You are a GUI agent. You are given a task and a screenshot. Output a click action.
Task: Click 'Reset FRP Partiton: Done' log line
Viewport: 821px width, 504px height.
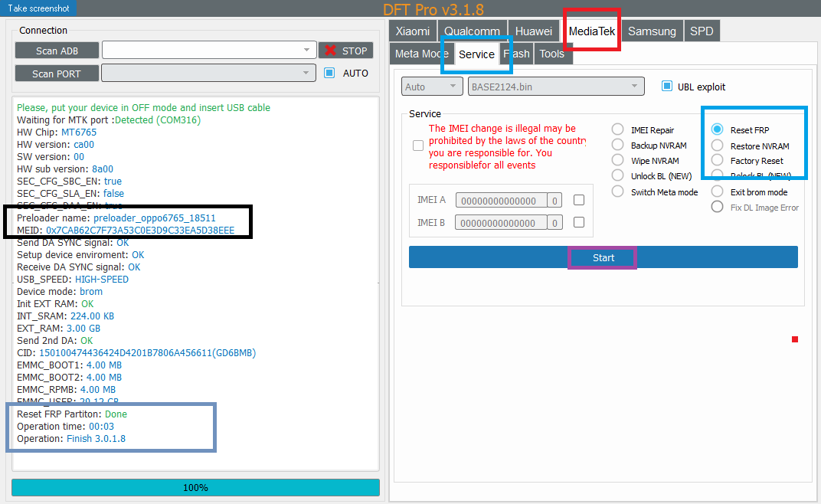click(x=72, y=414)
